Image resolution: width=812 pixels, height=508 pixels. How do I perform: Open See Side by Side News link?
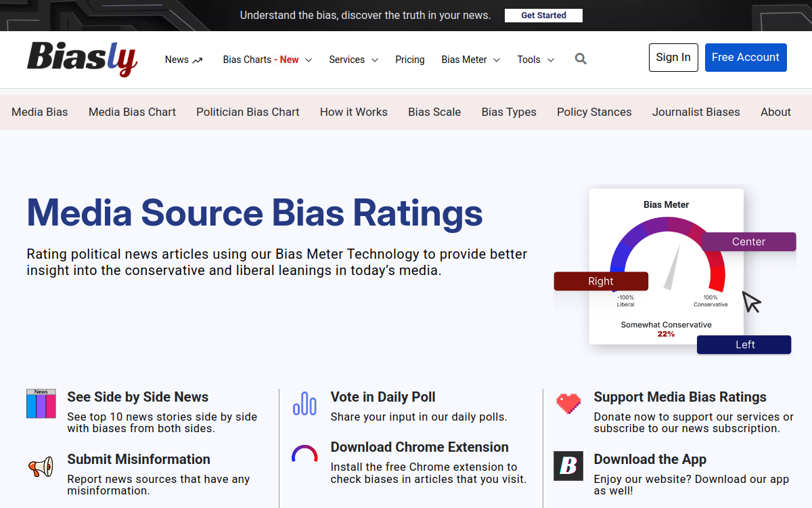(x=138, y=397)
